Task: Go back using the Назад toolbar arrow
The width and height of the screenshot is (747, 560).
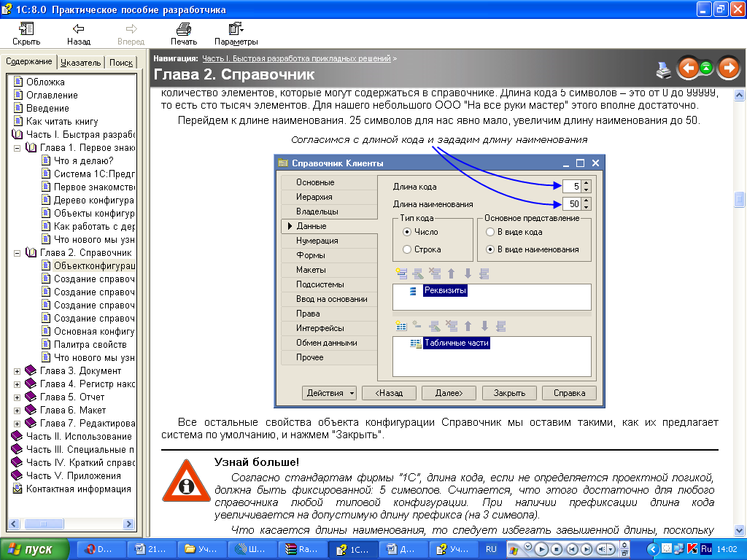Action: [x=78, y=30]
